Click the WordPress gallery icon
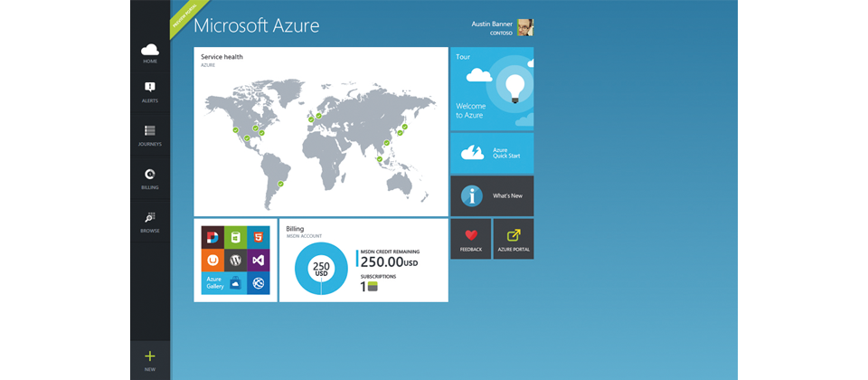The image size is (868, 380). [236, 260]
